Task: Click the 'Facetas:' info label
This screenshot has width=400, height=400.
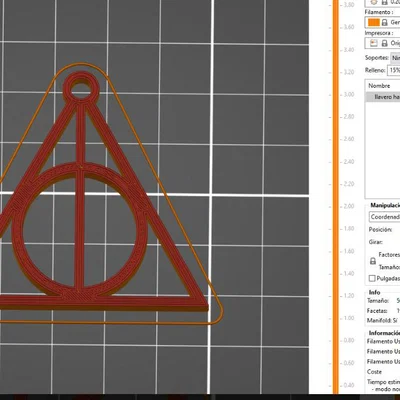Action: 377,311
